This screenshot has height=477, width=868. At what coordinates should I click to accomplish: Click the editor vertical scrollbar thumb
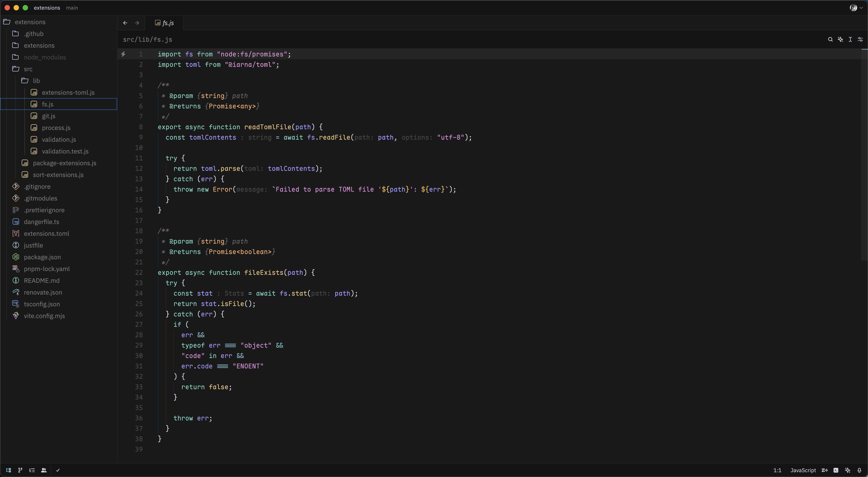[x=865, y=155]
